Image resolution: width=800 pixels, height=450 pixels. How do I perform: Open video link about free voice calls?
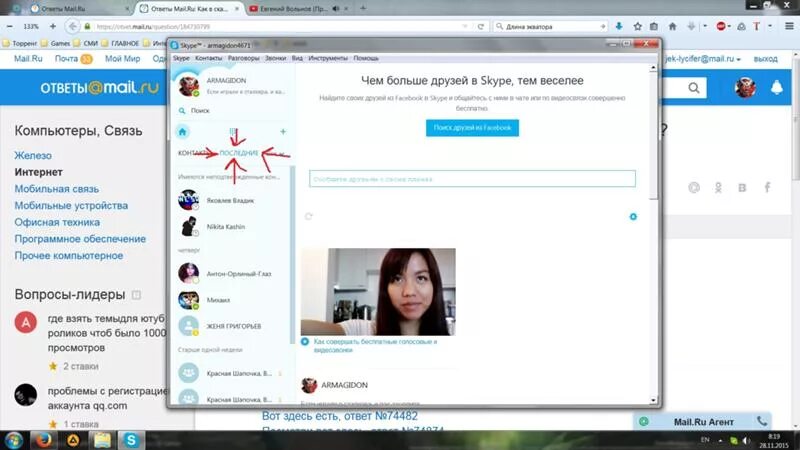pos(376,345)
